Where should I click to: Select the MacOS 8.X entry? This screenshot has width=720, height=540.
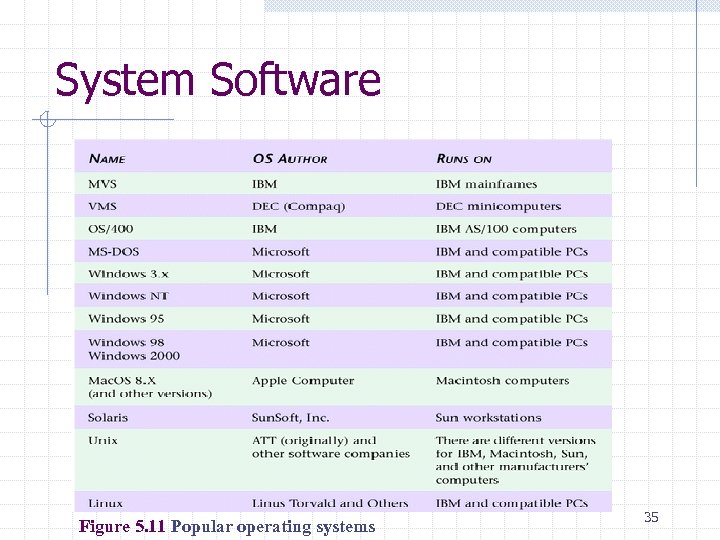pos(122,381)
